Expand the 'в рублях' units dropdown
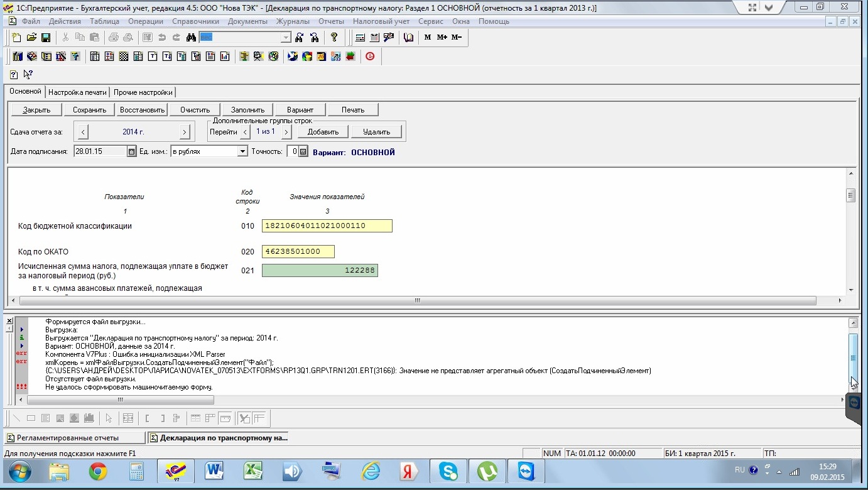The height and width of the screenshot is (490, 868). tap(242, 151)
